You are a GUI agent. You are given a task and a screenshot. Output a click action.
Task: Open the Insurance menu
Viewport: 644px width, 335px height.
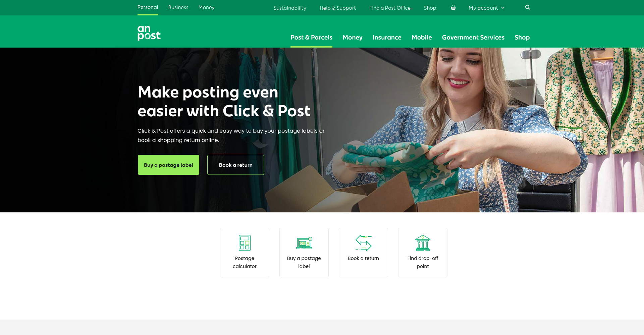(x=387, y=38)
